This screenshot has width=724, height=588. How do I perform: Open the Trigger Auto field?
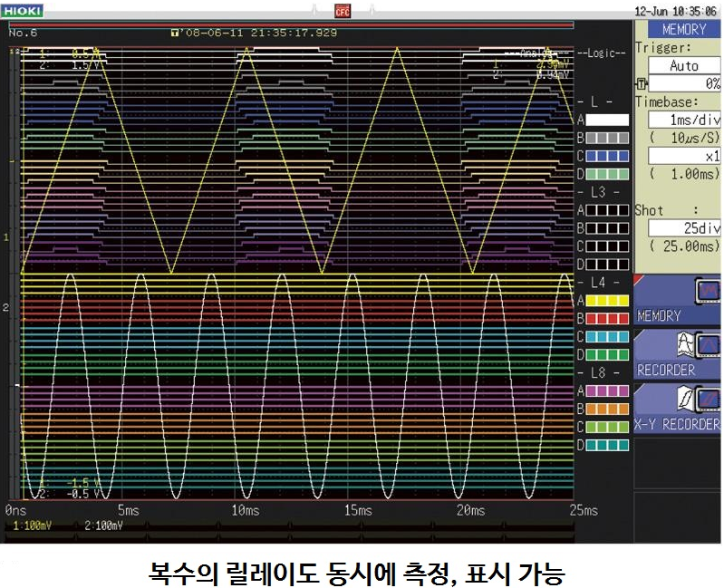point(684,65)
